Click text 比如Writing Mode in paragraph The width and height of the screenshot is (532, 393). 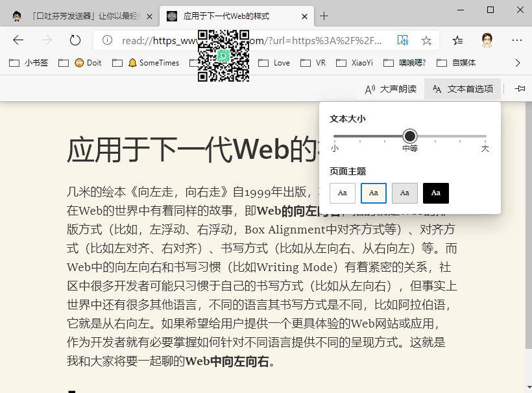283,267
